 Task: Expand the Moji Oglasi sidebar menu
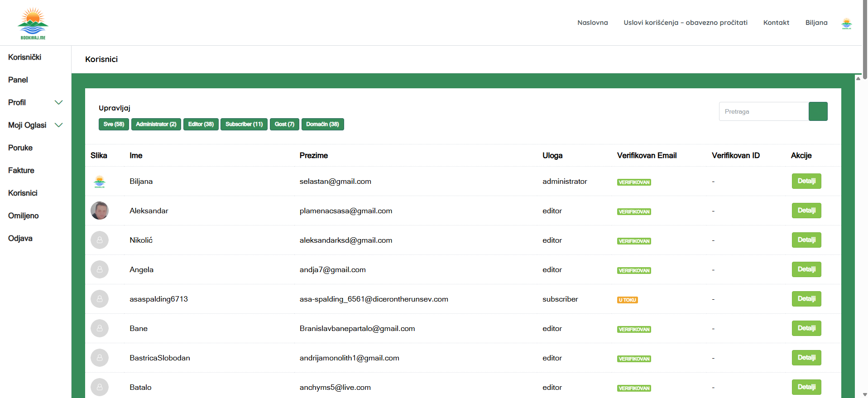[58, 125]
